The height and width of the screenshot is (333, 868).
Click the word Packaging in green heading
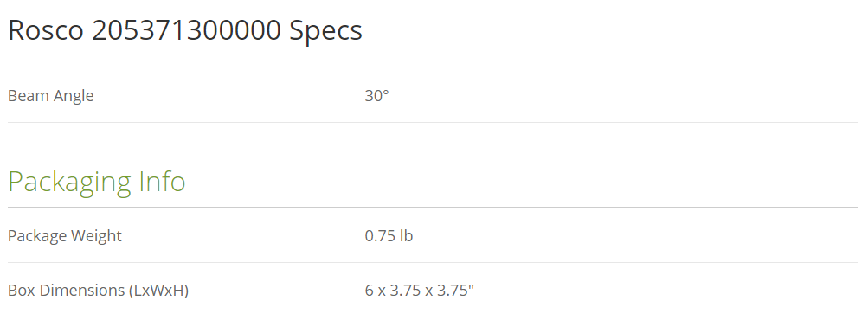69,182
